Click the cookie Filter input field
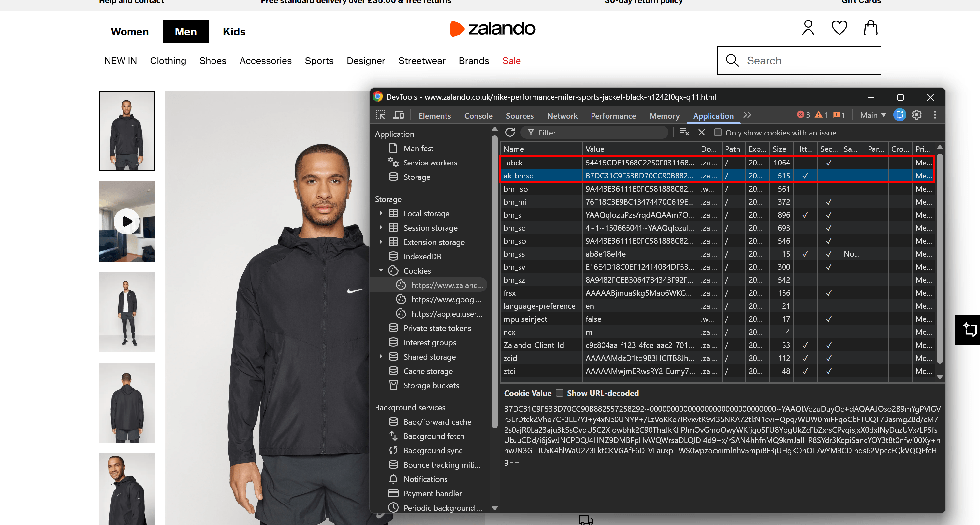 594,132
